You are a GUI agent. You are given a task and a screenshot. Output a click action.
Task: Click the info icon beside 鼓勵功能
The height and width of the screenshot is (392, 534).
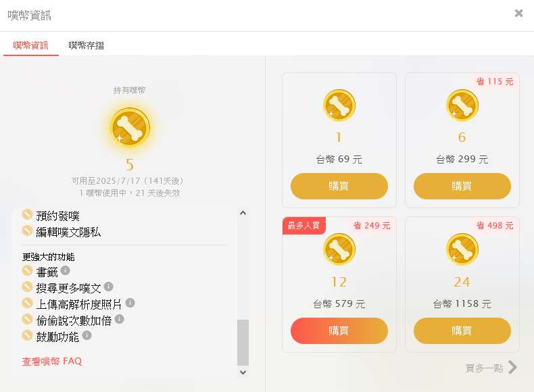coord(87,335)
